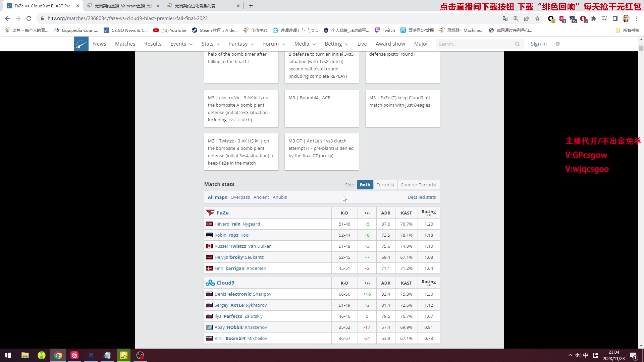644x362 pixels.
Task: Expand the Betting dropdown menu
Action: point(336,44)
